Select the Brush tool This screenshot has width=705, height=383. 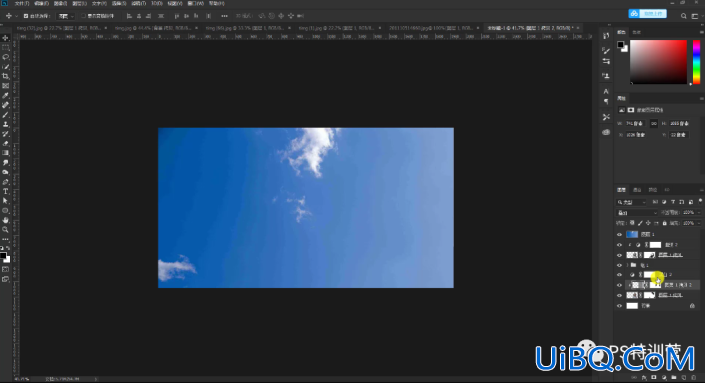[5, 115]
